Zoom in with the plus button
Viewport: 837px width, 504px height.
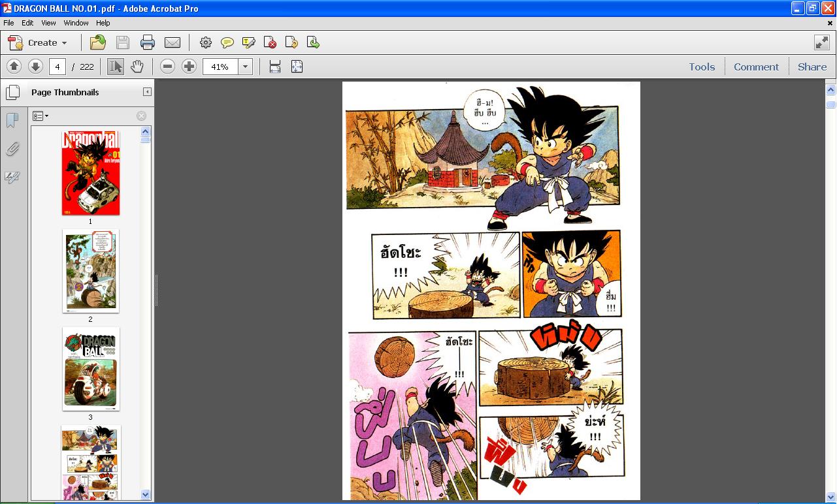click(189, 66)
